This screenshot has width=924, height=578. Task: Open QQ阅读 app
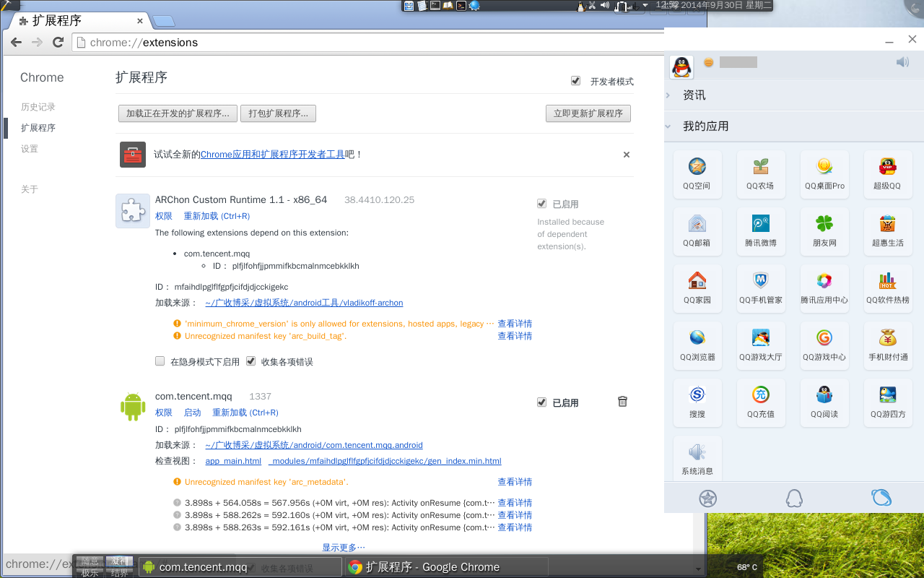coord(824,402)
